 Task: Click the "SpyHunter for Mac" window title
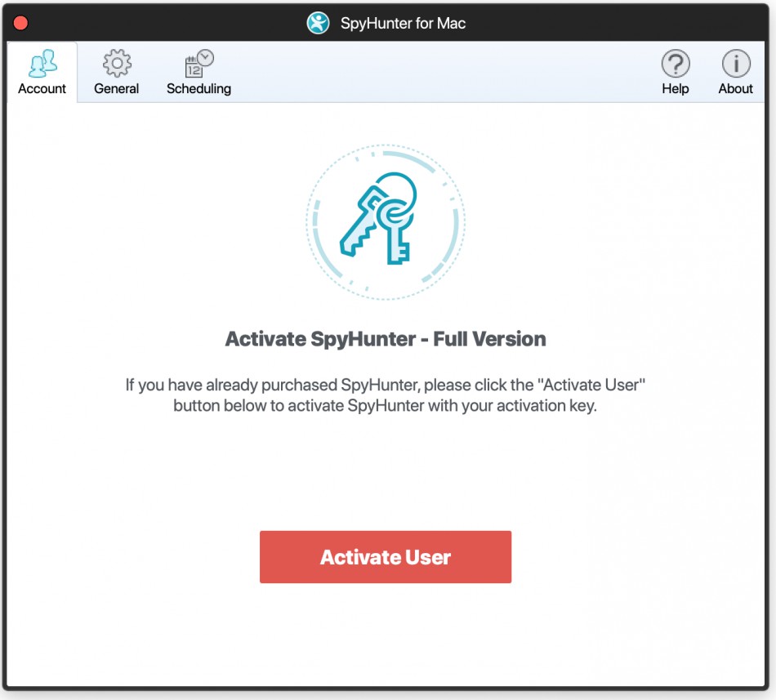(x=403, y=23)
